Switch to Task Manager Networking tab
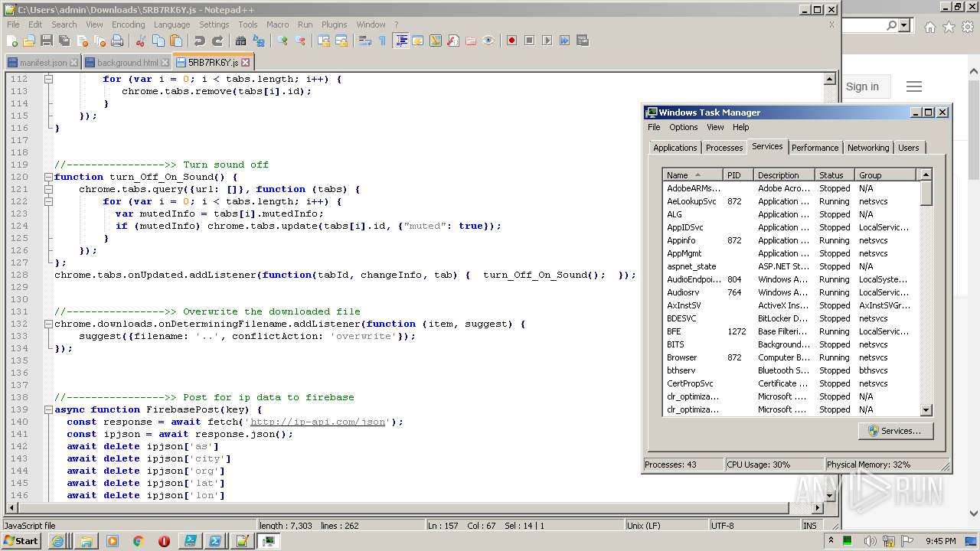The width and height of the screenshot is (980, 551). [x=868, y=148]
